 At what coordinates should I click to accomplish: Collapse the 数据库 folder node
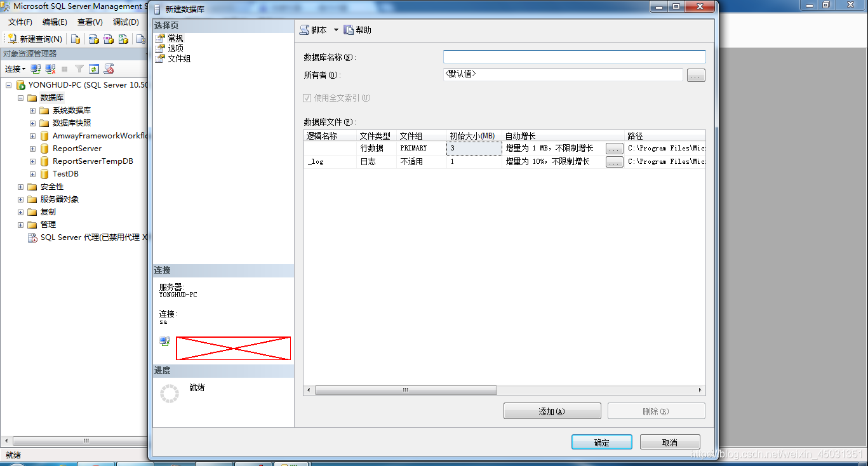(x=20, y=98)
